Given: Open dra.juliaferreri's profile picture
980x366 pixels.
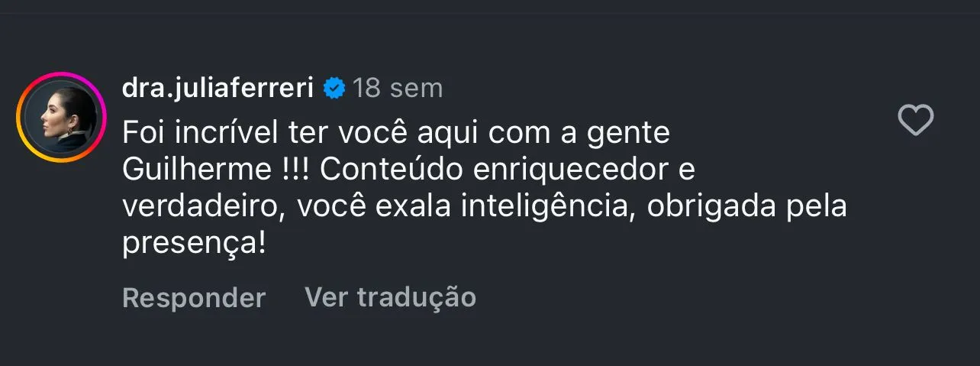Looking at the screenshot, I should 61,117.
